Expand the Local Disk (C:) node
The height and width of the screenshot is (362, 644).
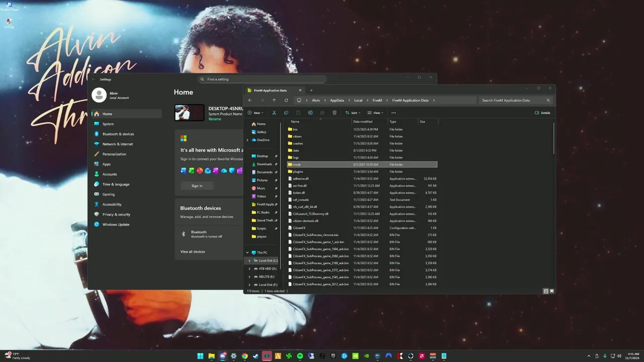(249, 260)
